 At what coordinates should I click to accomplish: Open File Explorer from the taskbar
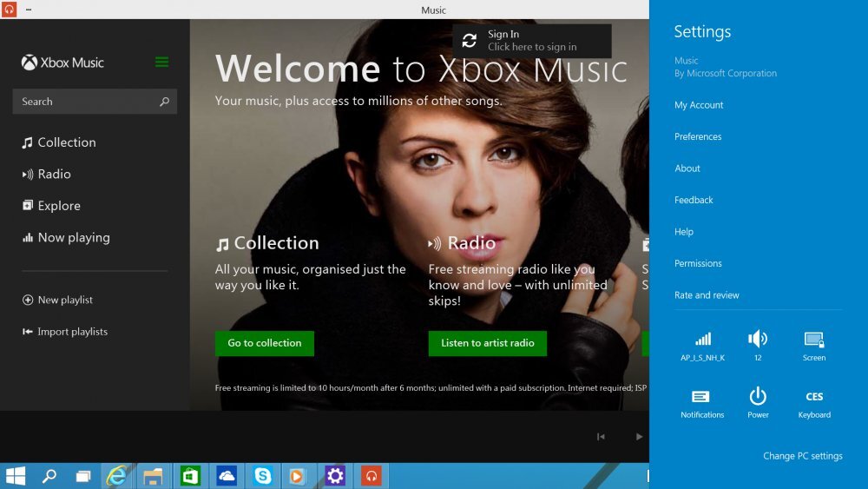point(153,476)
